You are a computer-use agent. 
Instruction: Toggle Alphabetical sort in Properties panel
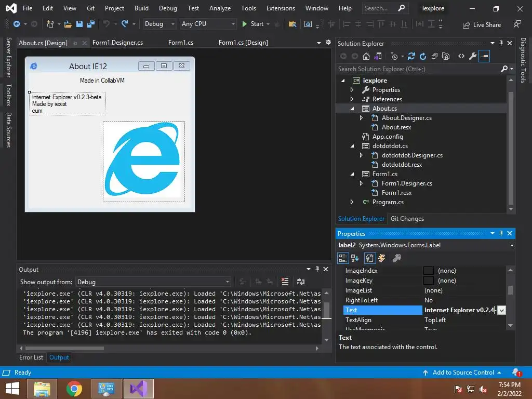point(355,258)
